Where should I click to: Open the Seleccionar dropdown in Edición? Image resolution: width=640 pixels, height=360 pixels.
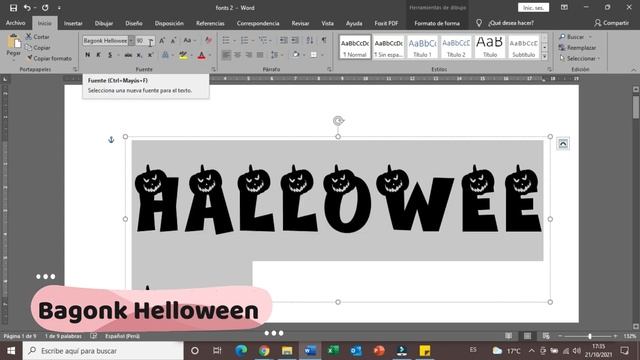pos(580,58)
